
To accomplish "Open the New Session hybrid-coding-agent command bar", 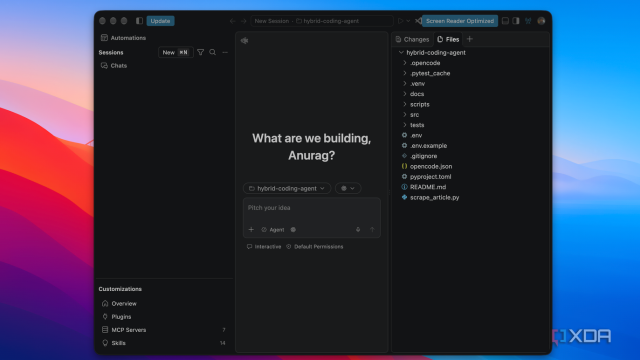I will pos(322,21).
